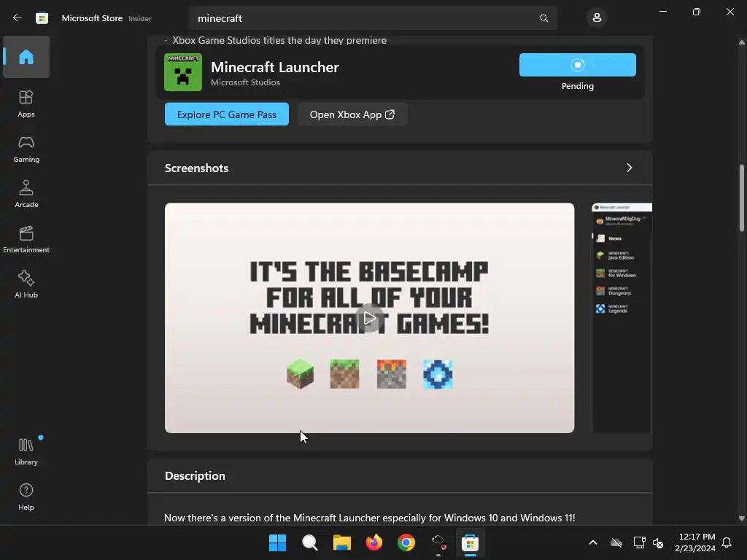This screenshot has height=560, width=747.
Task: Open the Arcade section
Action: (x=26, y=194)
